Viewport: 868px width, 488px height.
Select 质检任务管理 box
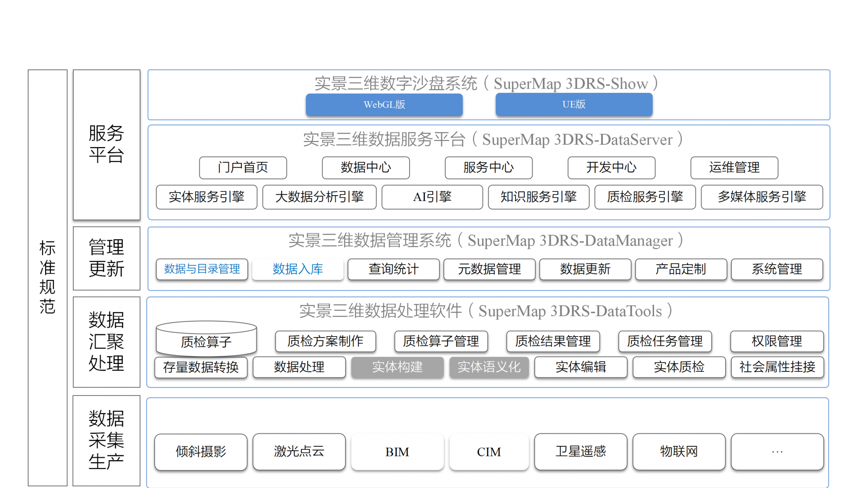pyautogui.click(x=665, y=341)
